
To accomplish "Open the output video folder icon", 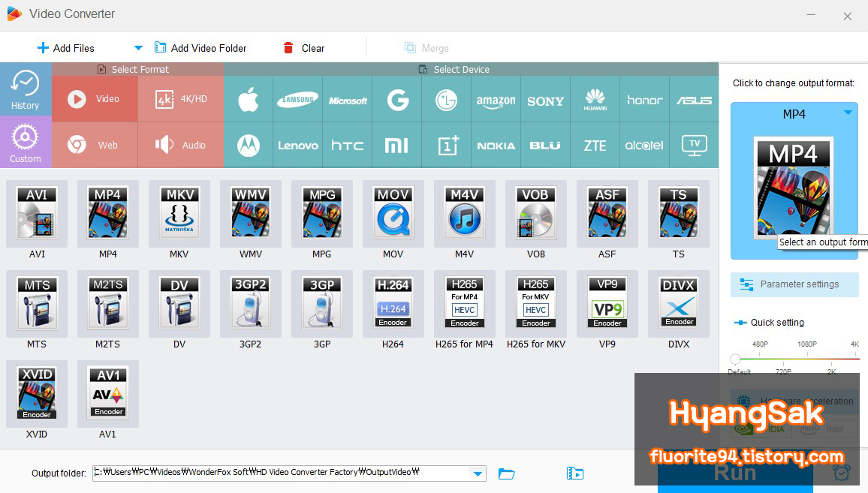I will (x=575, y=473).
